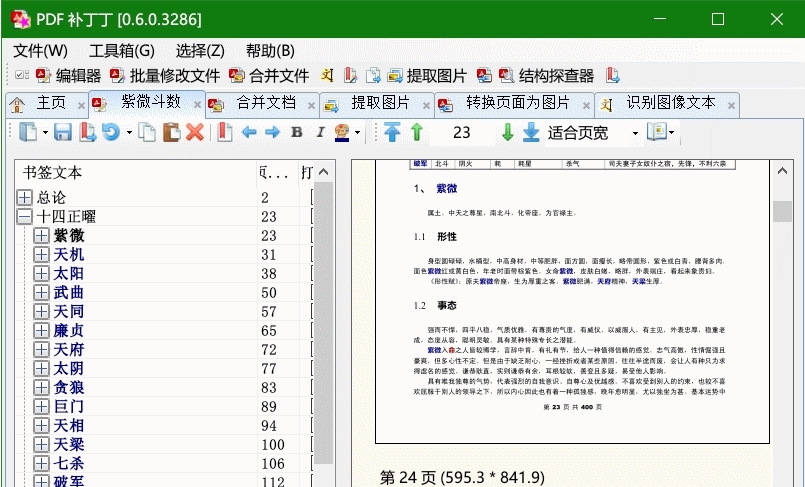Toggle bold style for bookmark

coord(297,132)
